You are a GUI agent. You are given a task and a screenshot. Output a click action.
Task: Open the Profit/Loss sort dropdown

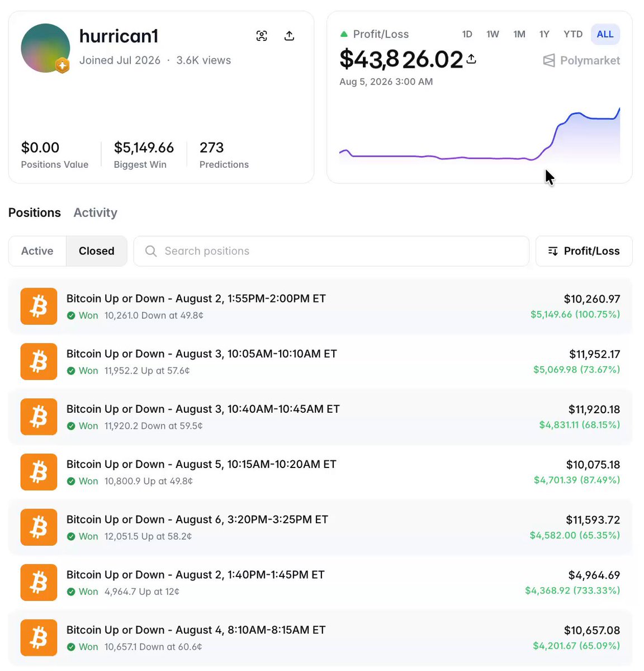pos(584,251)
